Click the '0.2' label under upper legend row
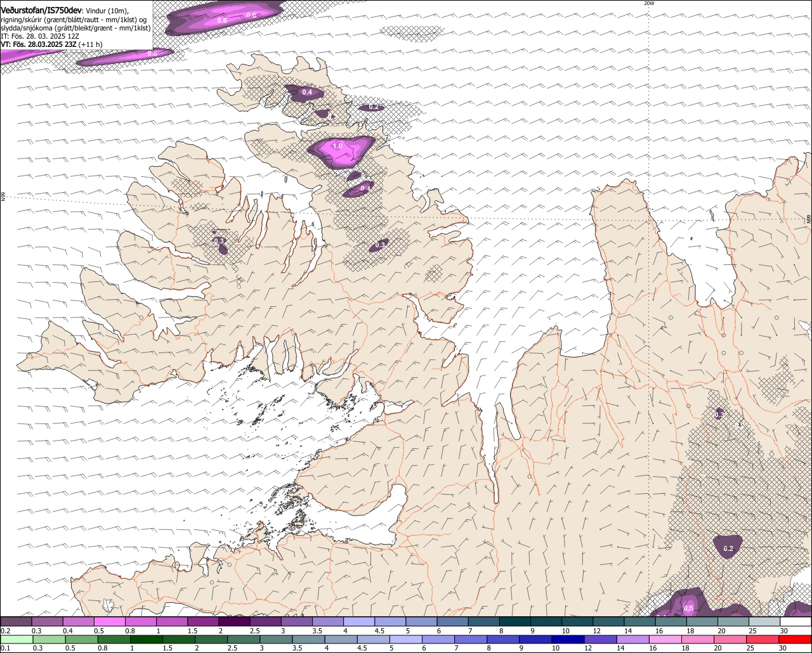The width and height of the screenshot is (812, 653). tap(5, 631)
